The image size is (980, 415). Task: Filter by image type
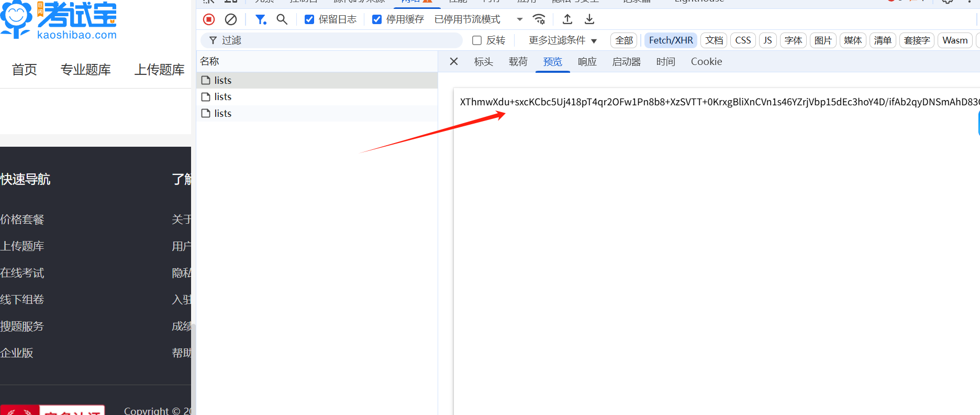(823, 40)
